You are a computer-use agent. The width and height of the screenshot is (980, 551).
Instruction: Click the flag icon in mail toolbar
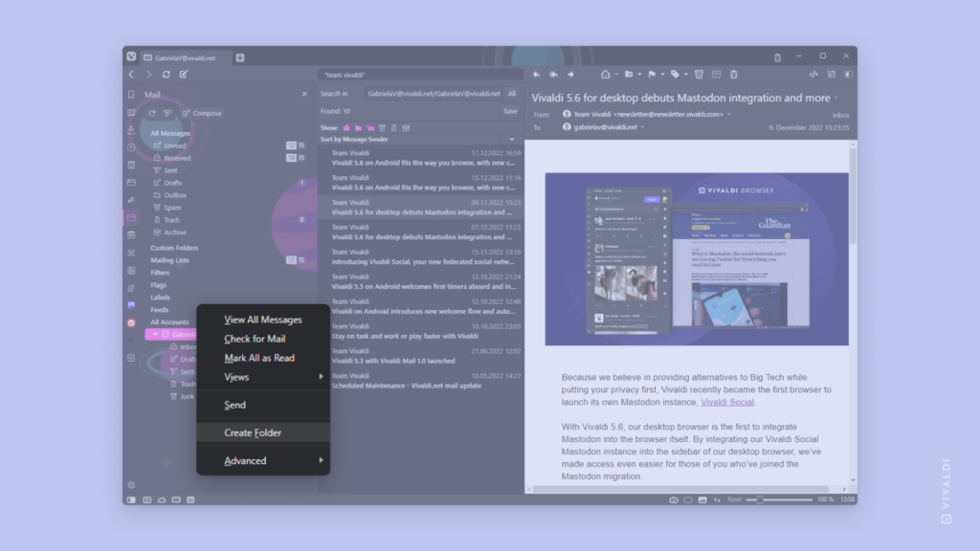tap(652, 75)
